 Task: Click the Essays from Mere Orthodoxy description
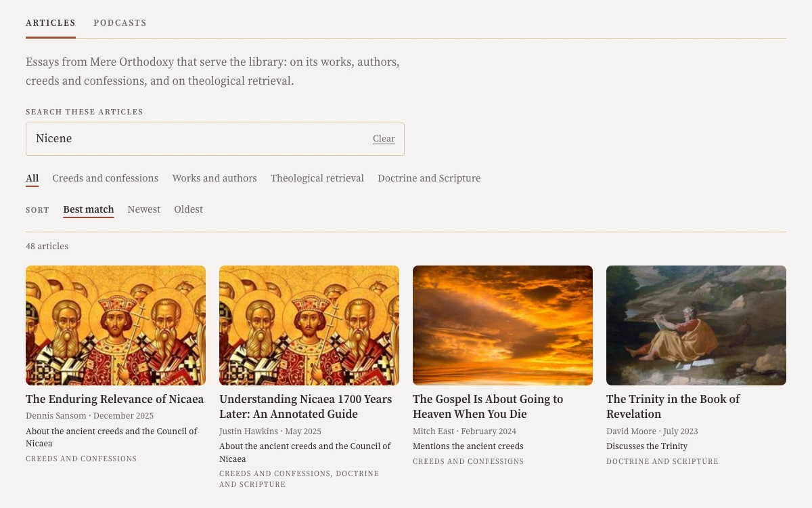212,71
